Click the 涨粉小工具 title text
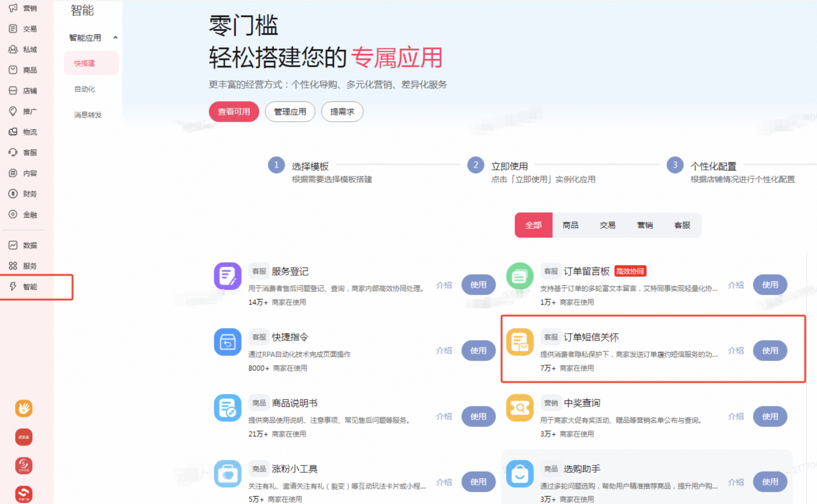Screen dimensions: 817x504 click(x=295, y=469)
